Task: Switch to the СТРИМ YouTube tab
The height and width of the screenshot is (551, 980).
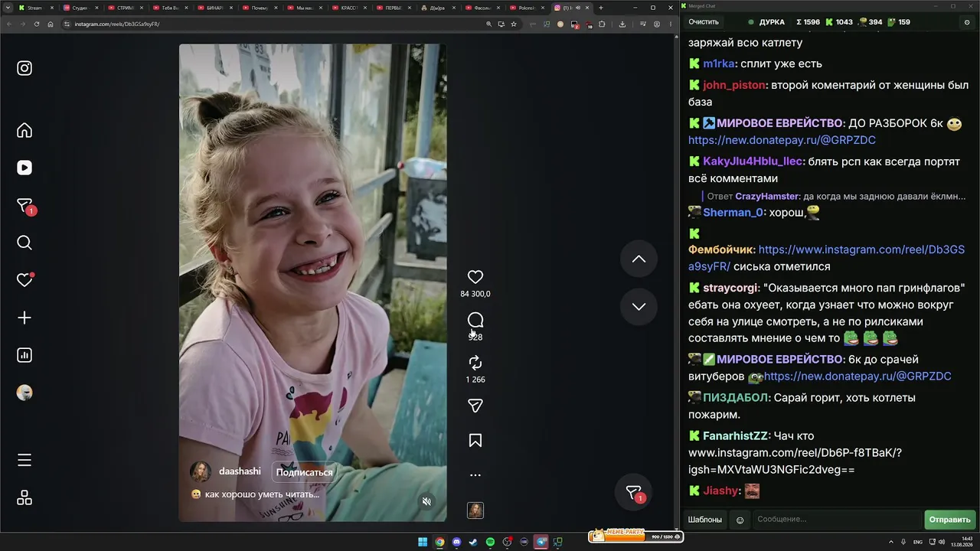Action: click(x=127, y=8)
